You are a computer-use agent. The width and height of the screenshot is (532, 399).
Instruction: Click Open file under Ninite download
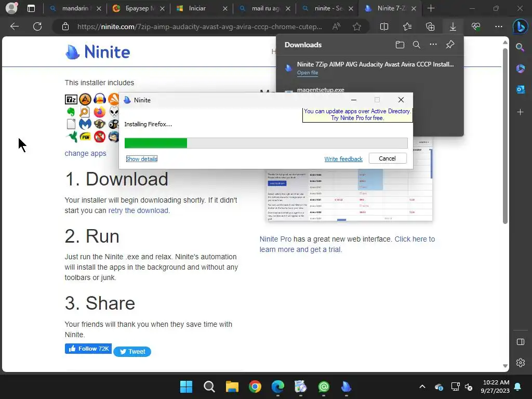tap(308, 73)
